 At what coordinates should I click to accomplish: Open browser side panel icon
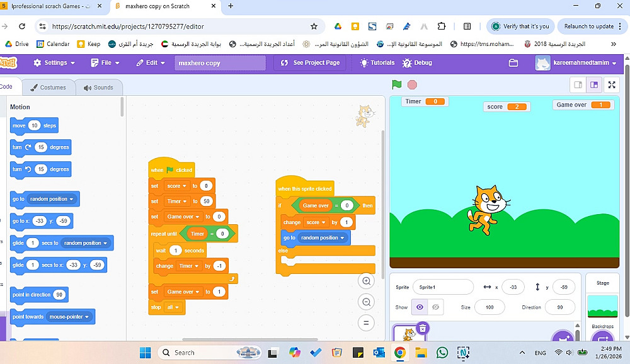pos(467,26)
